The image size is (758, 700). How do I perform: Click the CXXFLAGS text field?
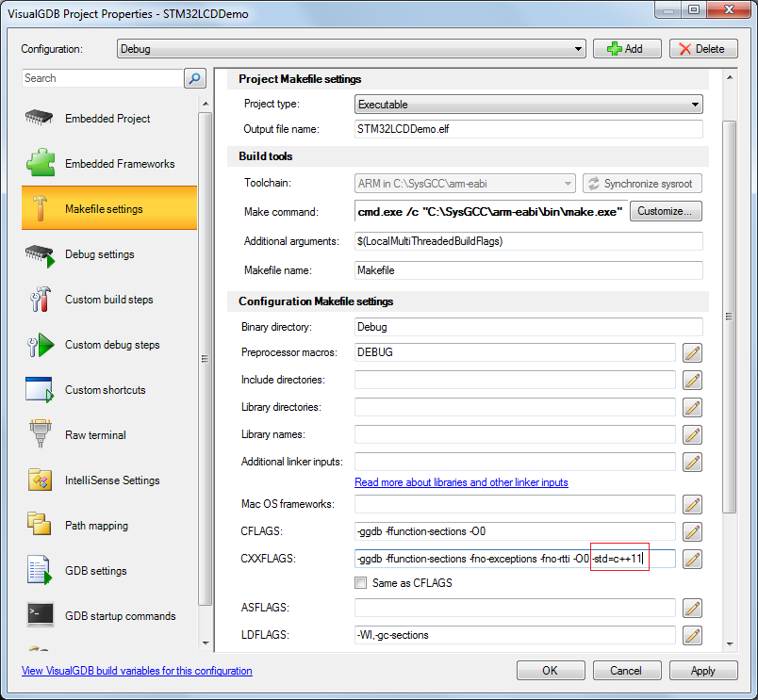pyautogui.click(x=515, y=559)
